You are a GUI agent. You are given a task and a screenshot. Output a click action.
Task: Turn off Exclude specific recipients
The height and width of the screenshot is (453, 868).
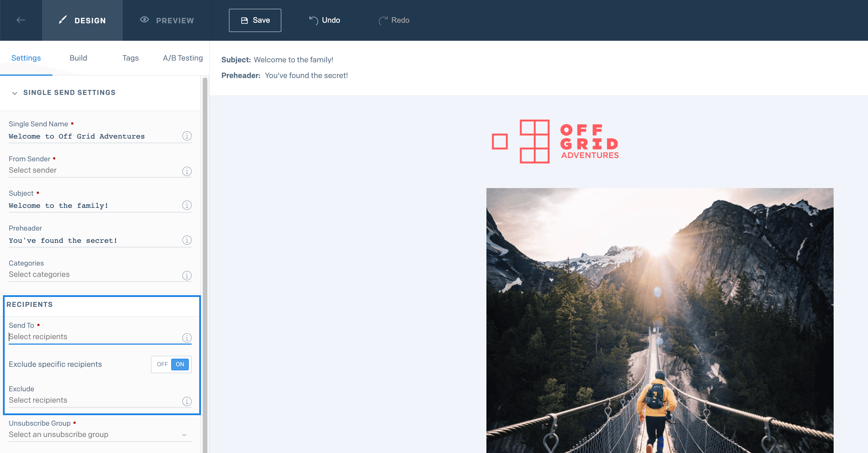tap(162, 364)
